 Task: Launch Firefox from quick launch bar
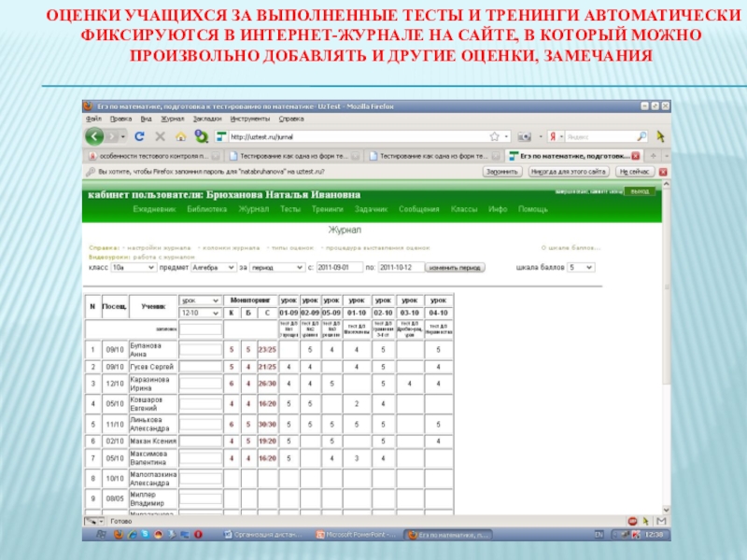click(x=119, y=534)
